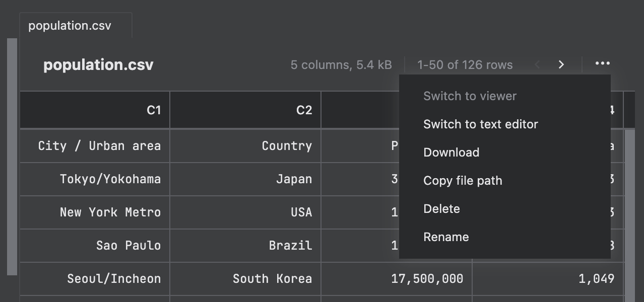This screenshot has width=644, height=302.
Task: Click the Tokyo/Yokohama cell
Action: [x=94, y=179]
